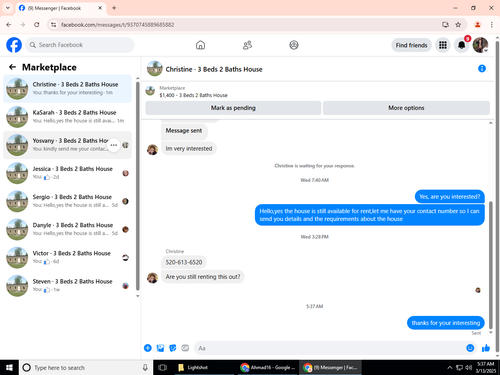Image resolution: width=500 pixels, height=375 pixels.
Task: Open options menu for Yosvany conversation
Action: click(x=114, y=145)
